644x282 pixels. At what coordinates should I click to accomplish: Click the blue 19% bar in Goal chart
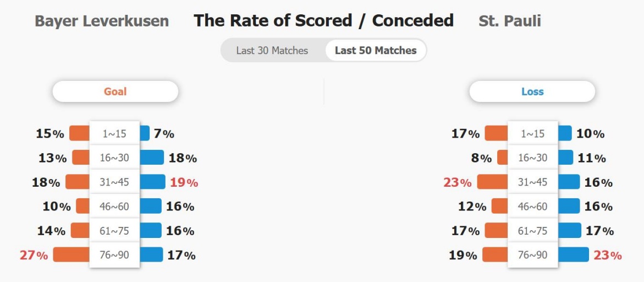click(x=152, y=182)
